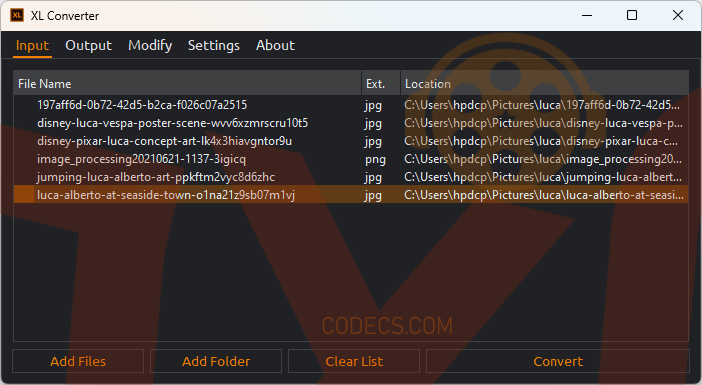Open the About tab

point(275,46)
